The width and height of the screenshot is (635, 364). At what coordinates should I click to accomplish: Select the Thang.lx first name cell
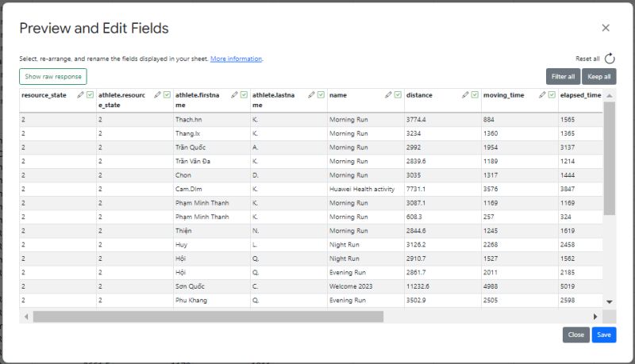click(x=212, y=133)
